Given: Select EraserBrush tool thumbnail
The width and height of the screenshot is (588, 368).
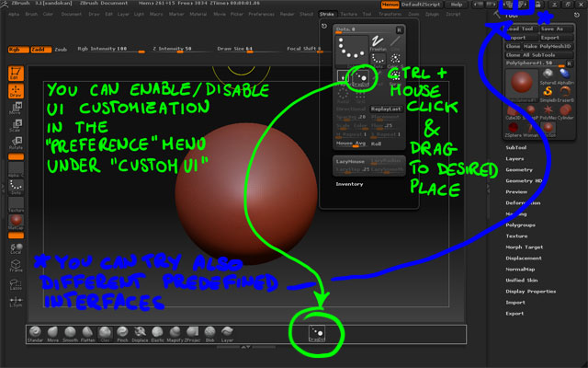Looking at the screenshot, I should tap(565, 94).
